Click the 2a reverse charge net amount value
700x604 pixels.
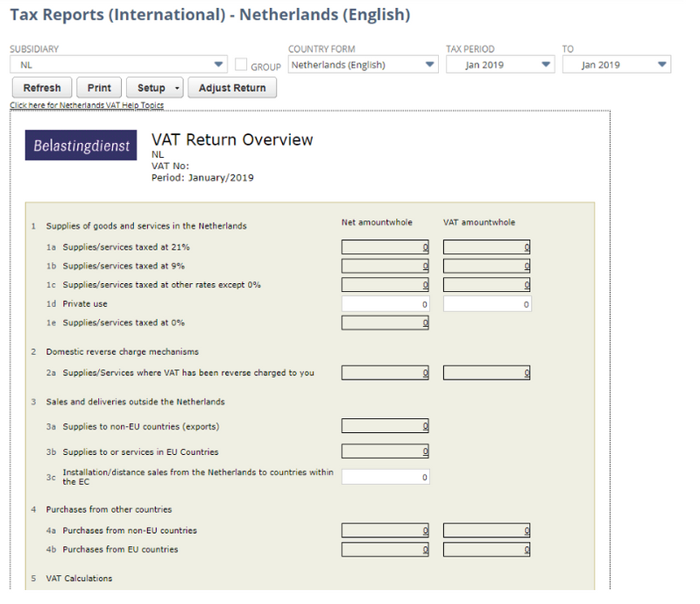pyautogui.click(x=425, y=373)
